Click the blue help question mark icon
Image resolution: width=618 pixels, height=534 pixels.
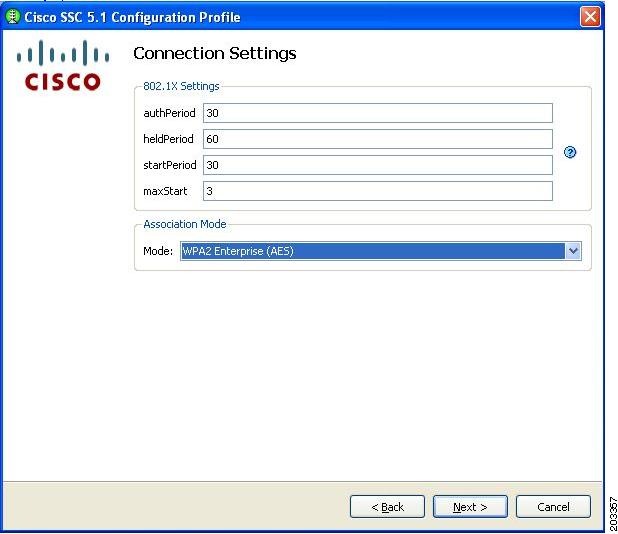pos(570,152)
